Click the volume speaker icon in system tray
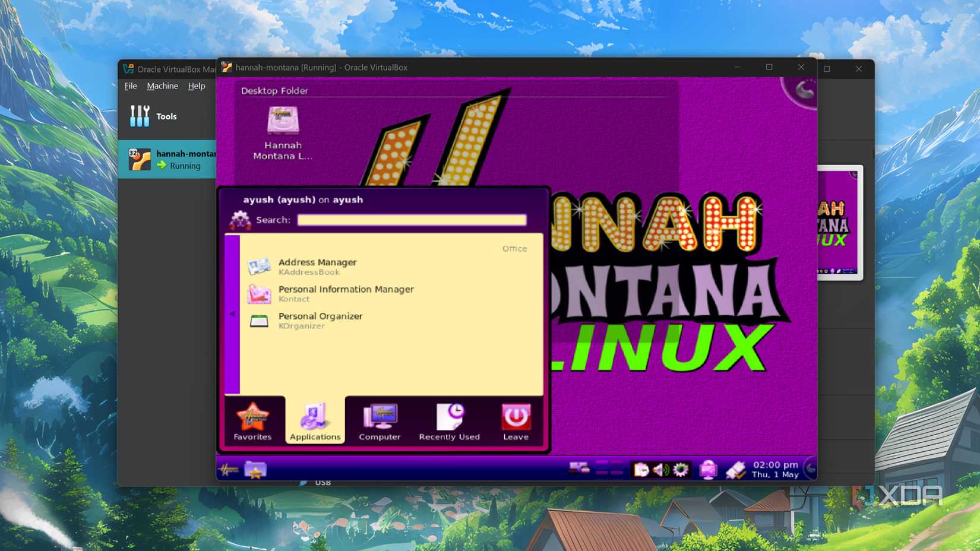 click(x=660, y=469)
